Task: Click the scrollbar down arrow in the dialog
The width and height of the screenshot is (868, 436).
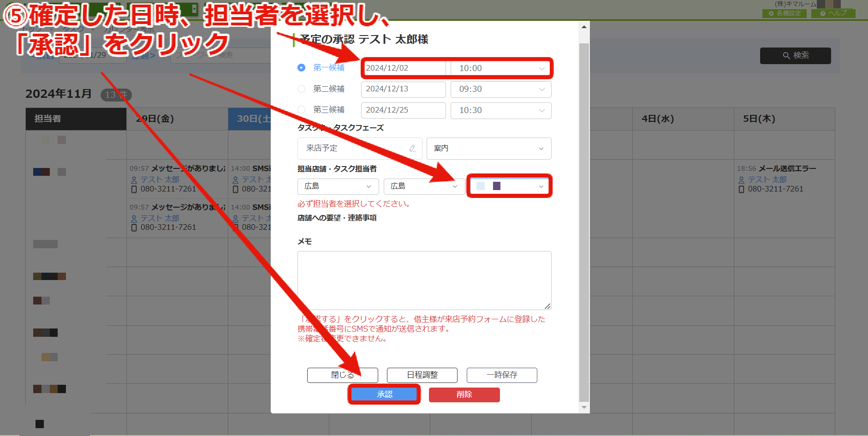Action: click(x=584, y=407)
